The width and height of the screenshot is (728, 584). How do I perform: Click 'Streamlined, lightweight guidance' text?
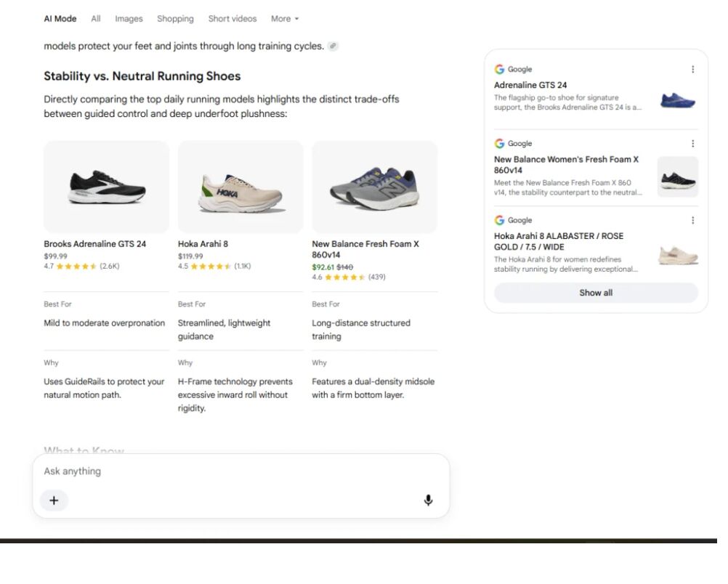point(224,330)
